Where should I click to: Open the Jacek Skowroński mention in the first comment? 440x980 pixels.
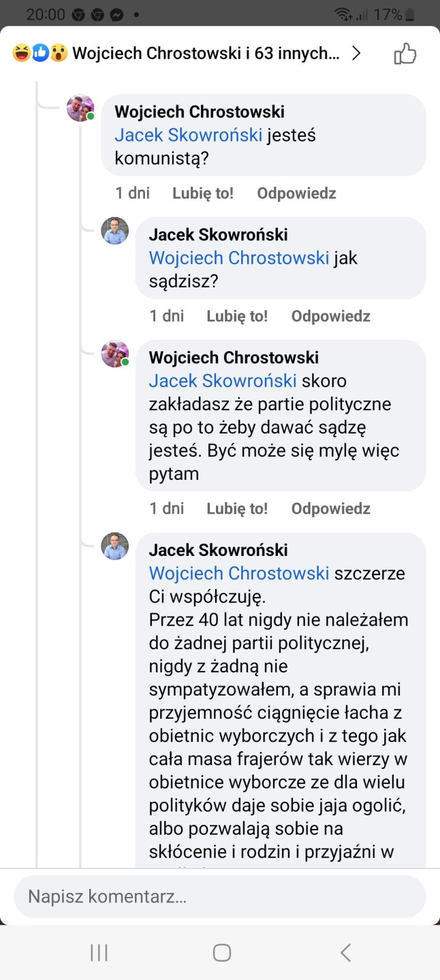(x=188, y=135)
